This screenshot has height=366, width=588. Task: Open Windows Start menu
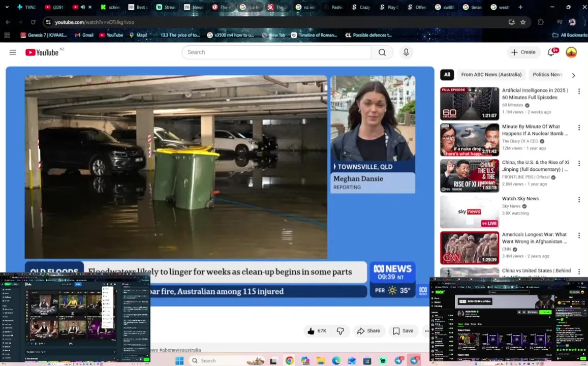[x=179, y=361]
